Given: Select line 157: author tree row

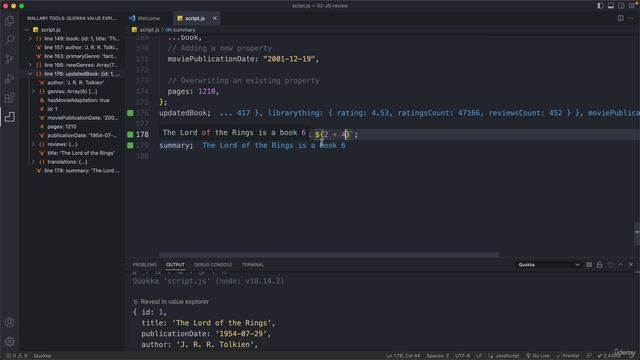Looking at the screenshot, I should point(72,47).
